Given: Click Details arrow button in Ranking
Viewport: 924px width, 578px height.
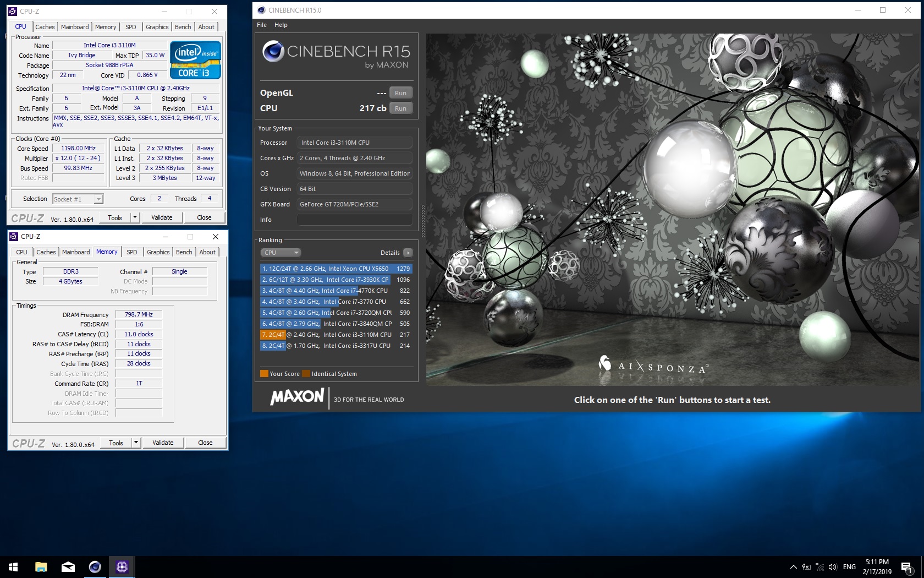Looking at the screenshot, I should point(408,253).
